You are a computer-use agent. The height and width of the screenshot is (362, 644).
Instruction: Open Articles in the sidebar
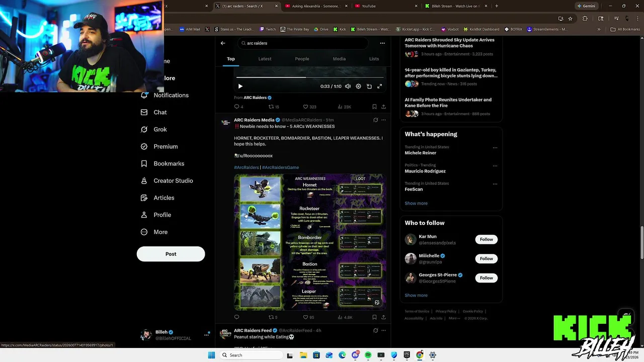coord(157,198)
